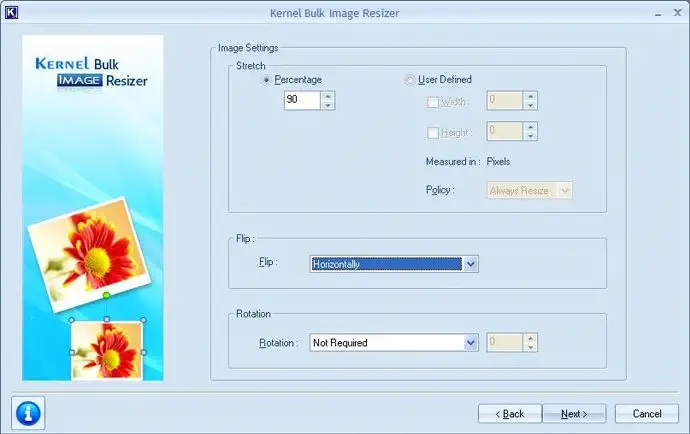Click the large tilted flower photo
Viewport: 690px width, 434px height.
click(x=89, y=254)
